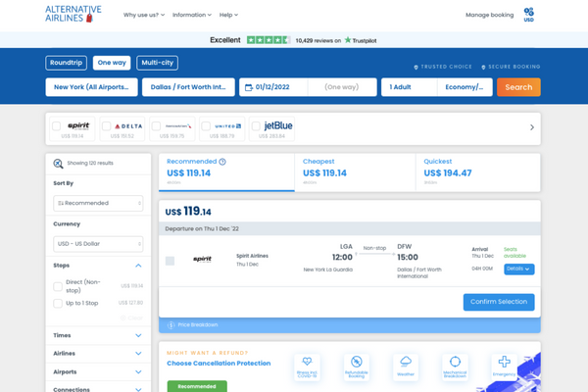Click the Confirm Selection button
The height and width of the screenshot is (392, 588).
point(499,302)
